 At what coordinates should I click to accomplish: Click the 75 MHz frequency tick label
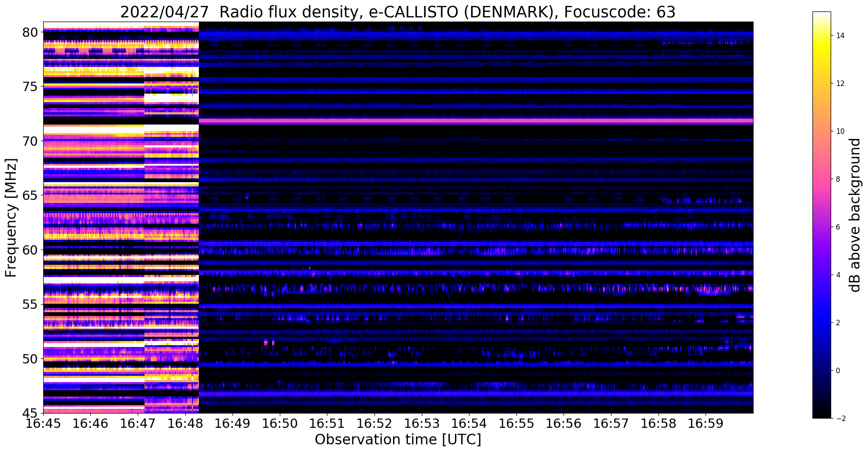pos(30,86)
